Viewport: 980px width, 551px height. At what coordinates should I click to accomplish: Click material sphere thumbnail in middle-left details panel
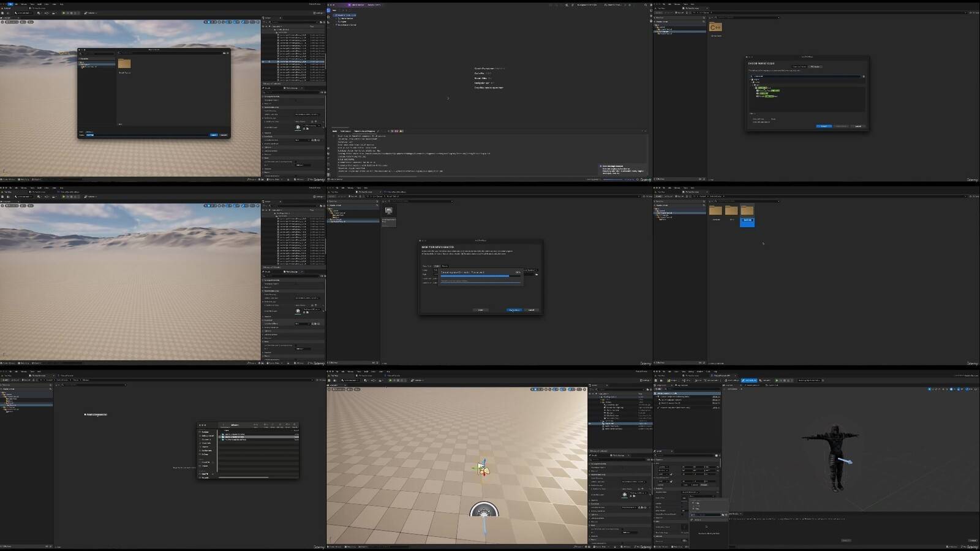(298, 311)
